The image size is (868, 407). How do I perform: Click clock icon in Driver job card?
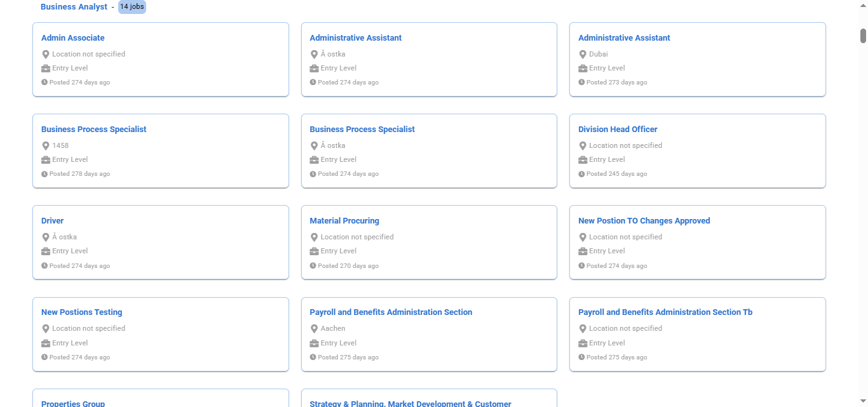coord(44,266)
